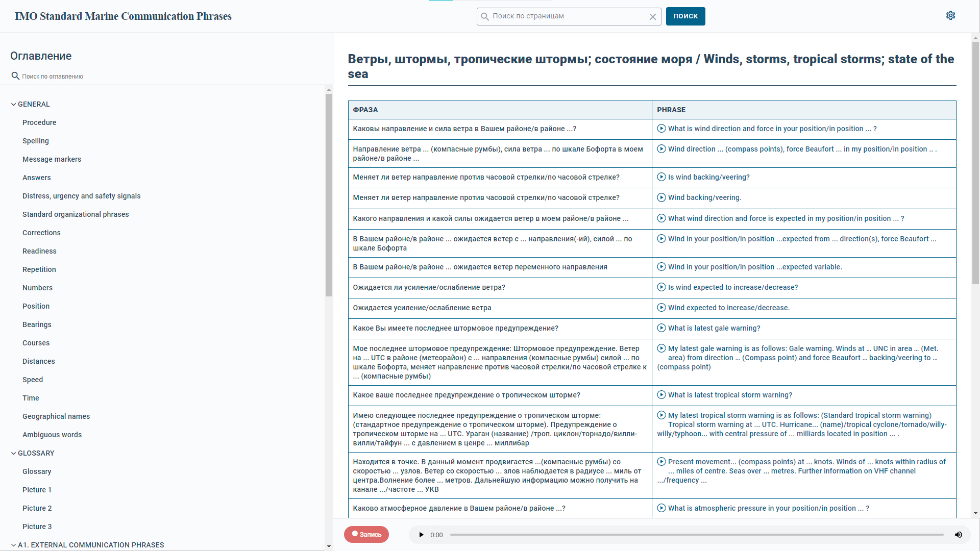Play audio for 'Wind backing/veering.'
Screen dimensions: 980x551
point(661,197)
